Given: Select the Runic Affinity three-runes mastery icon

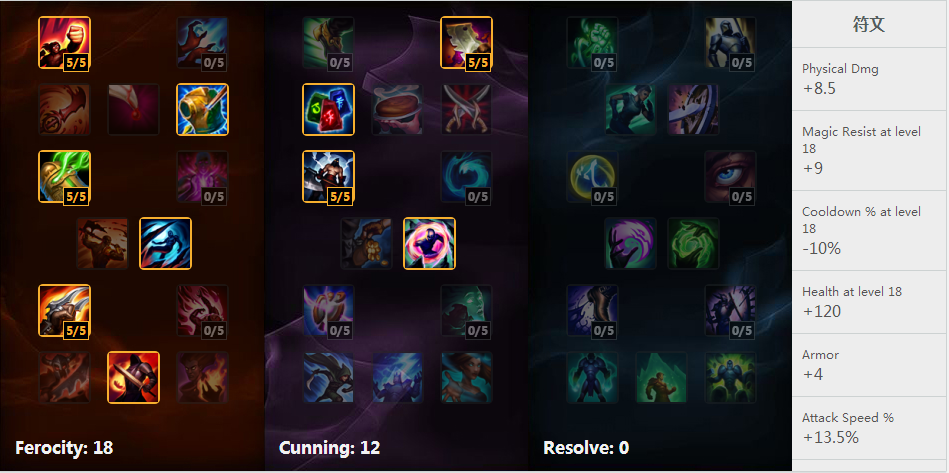Looking at the screenshot, I should (328, 109).
